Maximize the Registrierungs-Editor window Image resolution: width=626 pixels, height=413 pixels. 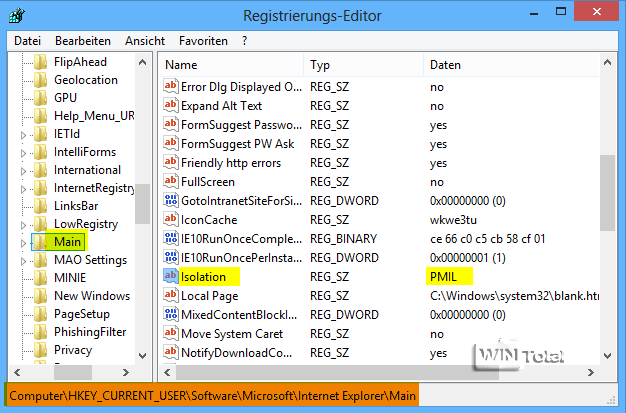tap(561, 12)
